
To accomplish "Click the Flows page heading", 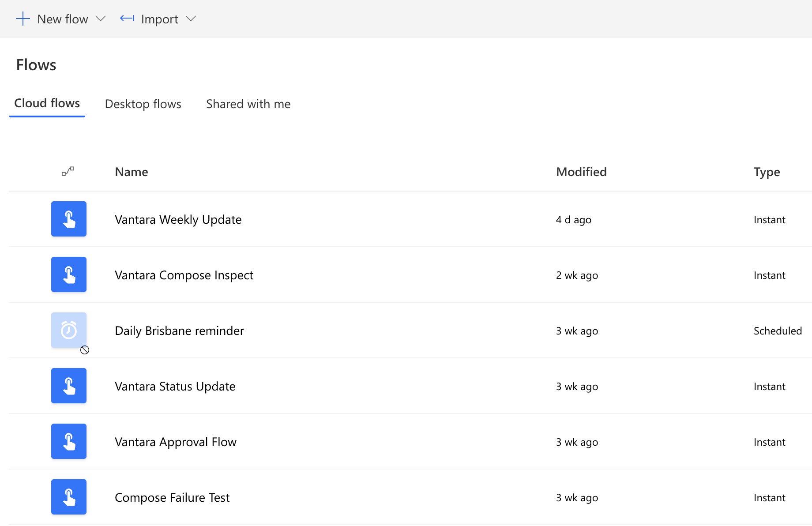I will (36, 65).
